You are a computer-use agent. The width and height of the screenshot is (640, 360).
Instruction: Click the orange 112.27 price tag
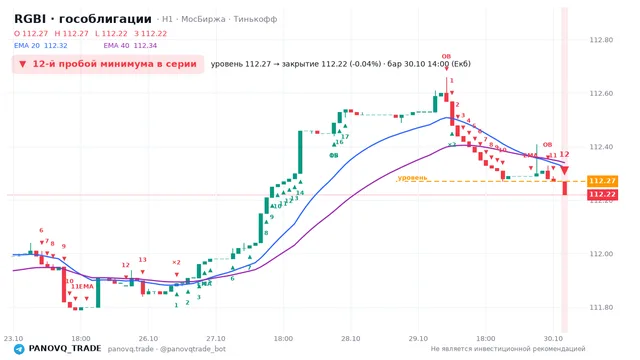[x=602, y=181]
